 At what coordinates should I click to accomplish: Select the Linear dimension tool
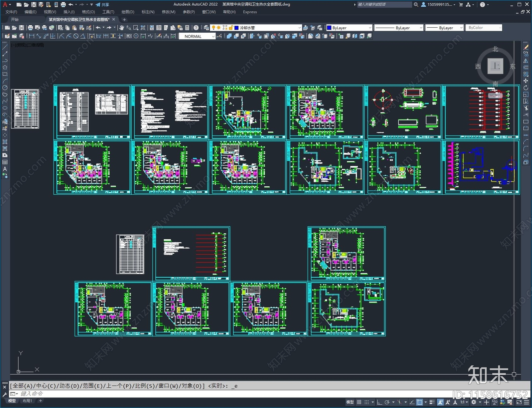point(32,36)
